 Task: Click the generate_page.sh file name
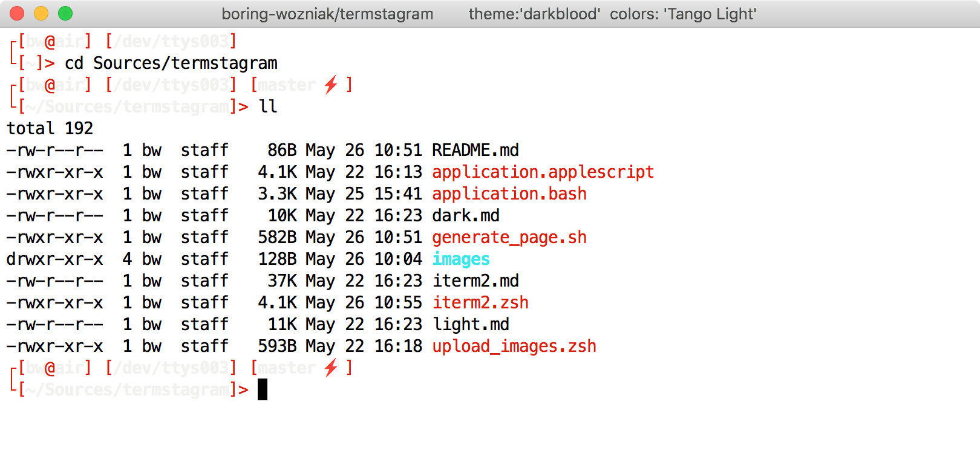[509, 237]
